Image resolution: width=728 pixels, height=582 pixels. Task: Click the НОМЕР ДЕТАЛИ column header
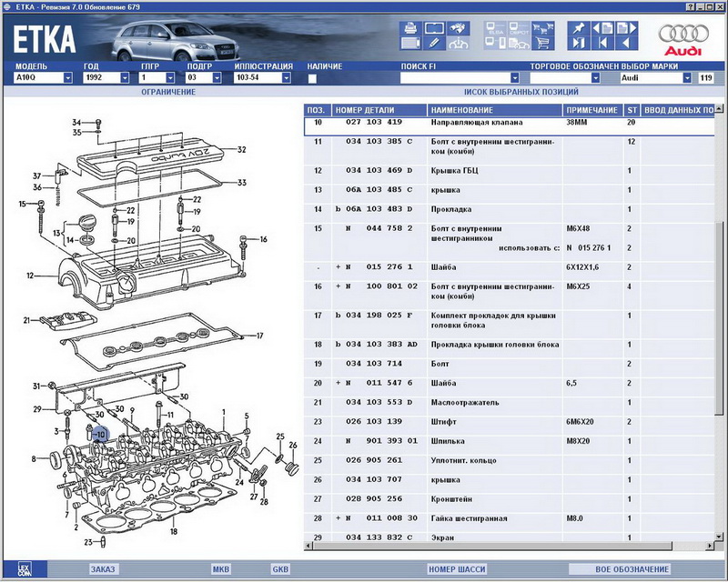tap(379, 110)
